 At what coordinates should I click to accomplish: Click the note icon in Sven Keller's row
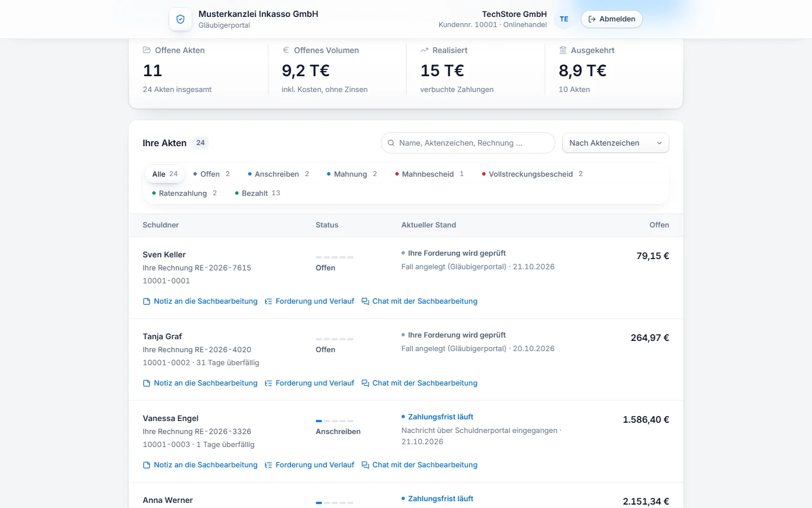[x=147, y=301]
